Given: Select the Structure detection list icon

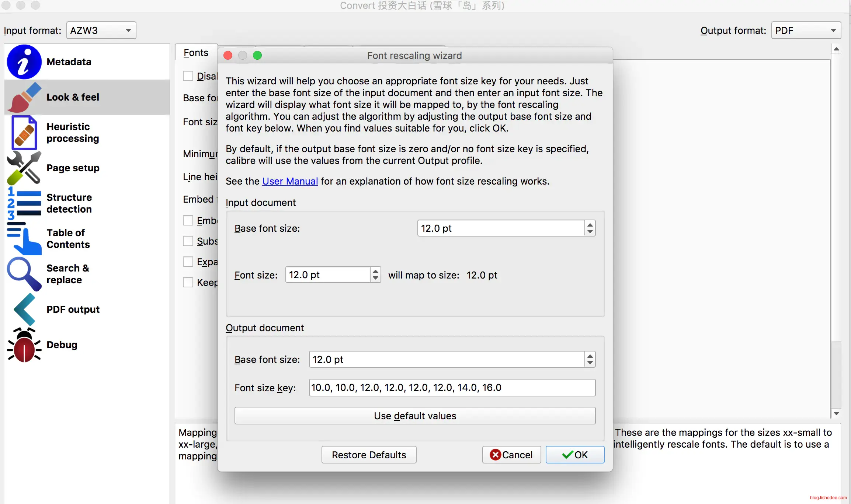Looking at the screenshot, I should [24, 203].
